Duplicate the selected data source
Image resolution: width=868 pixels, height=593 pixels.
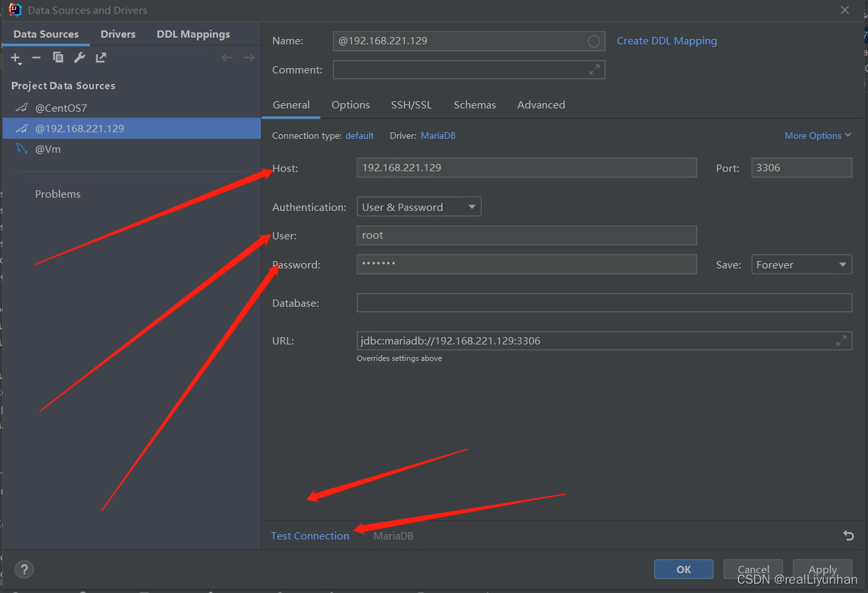[58, 58]
